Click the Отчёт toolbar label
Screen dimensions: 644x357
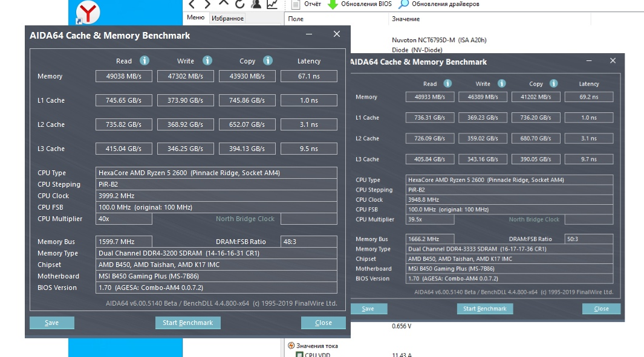313,4
